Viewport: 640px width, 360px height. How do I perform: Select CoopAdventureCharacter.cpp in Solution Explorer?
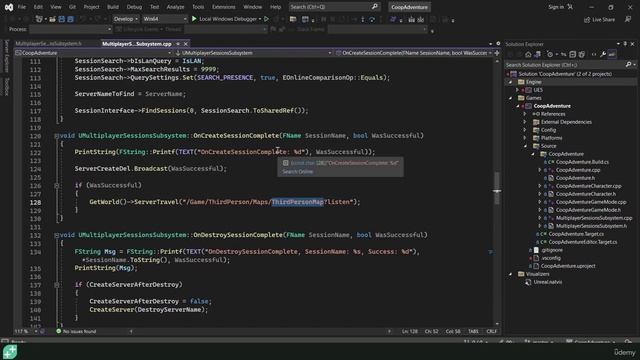tap(588, 186)
